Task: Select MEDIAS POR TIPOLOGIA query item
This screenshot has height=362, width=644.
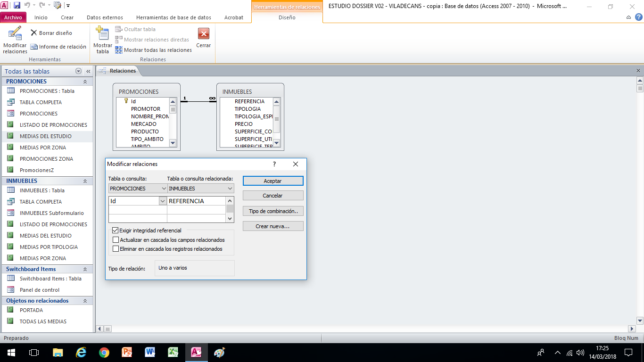Action: click(49, 247)
